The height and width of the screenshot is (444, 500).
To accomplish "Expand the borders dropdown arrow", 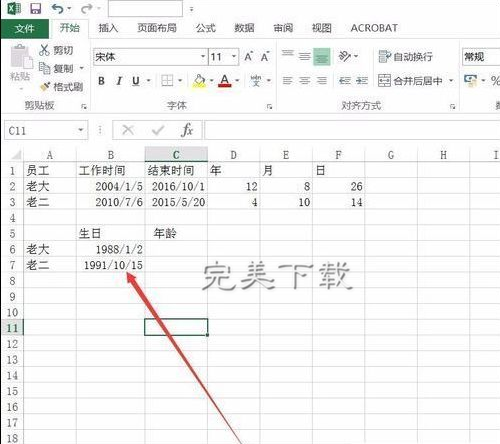I will (x=180, y=81).
